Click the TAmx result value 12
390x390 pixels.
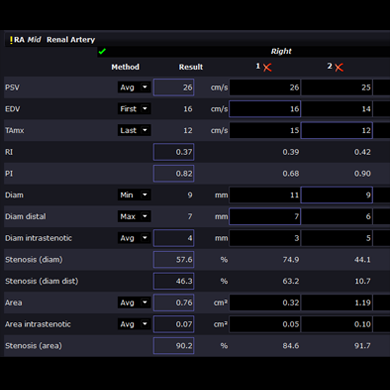point(188,130)
